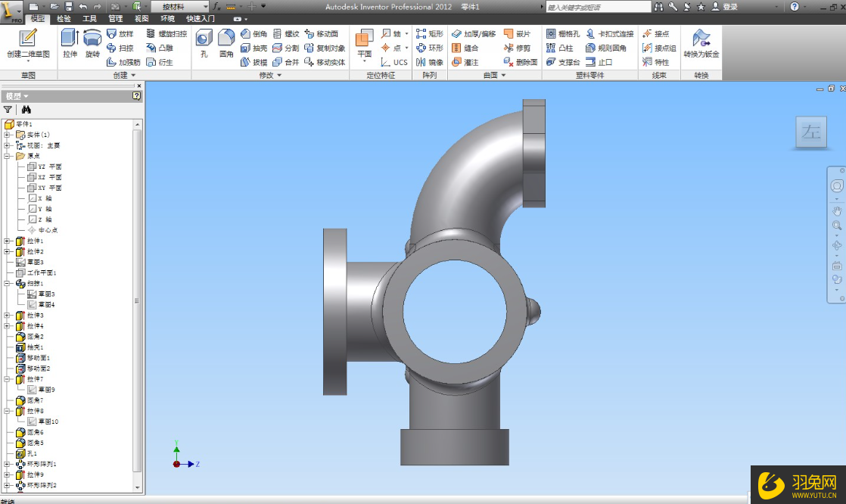Select the Mirror (镜像) pattern tool
Image resolution: width=846 pixels, height=504 pixels.
coord(430,62)
